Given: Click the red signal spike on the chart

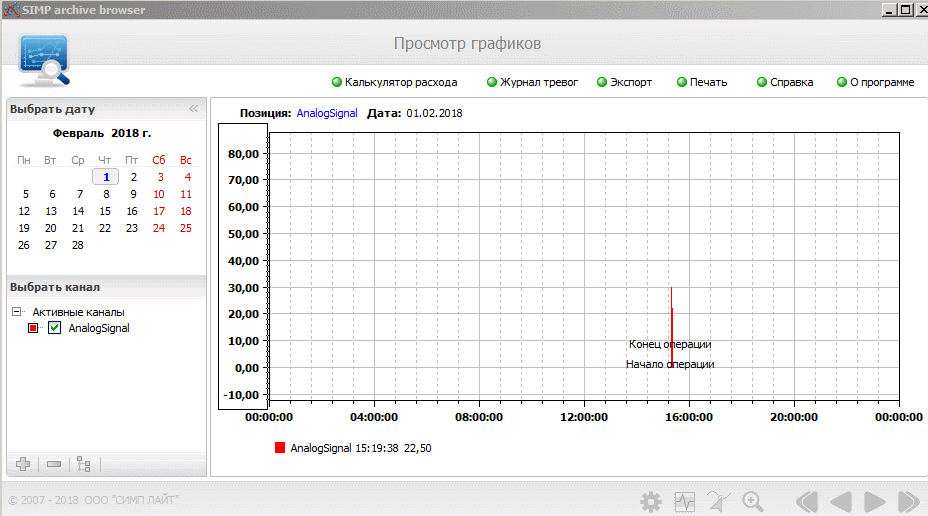Looking at the screenshot, I should [x=672, y=327].
